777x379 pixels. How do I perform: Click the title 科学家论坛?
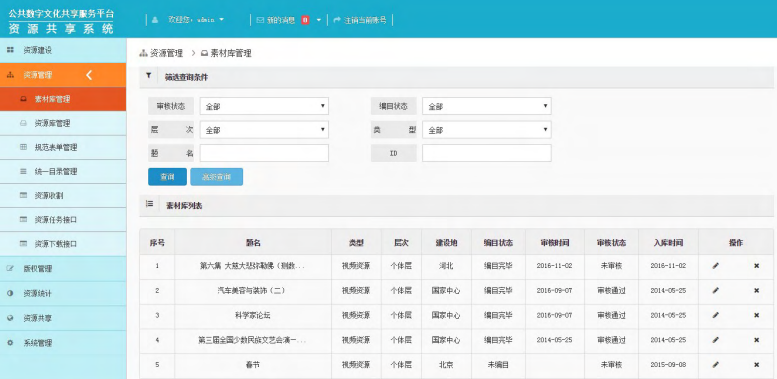[253, 315]
